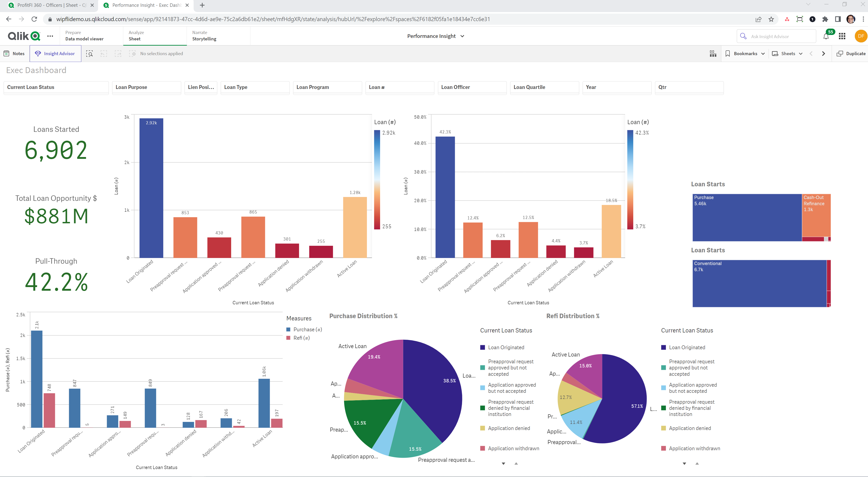
Task: Toggle Loan Originated in Purchase legend
Action: [x=506, y=347]
